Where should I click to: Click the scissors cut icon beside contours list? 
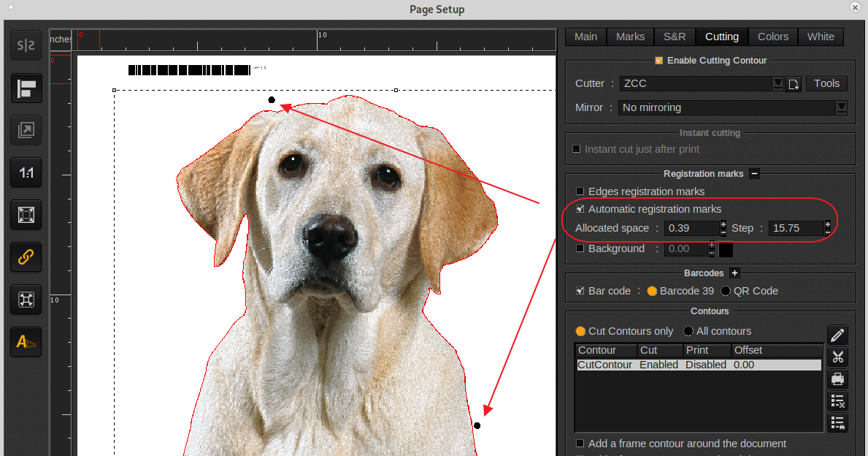pos(837,357)
